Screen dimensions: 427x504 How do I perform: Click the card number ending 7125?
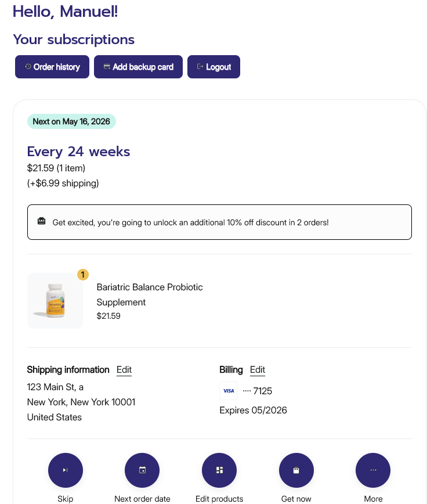coord(258,391)
